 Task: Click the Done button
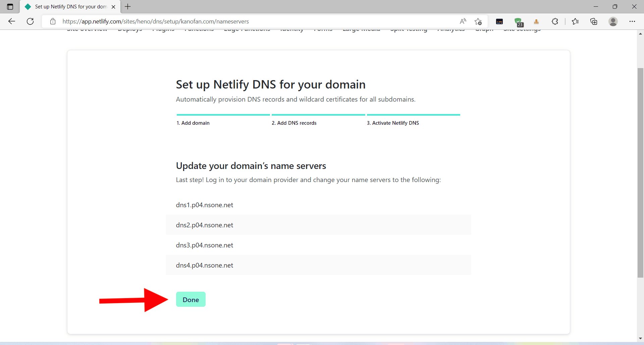tap(191, 299)
